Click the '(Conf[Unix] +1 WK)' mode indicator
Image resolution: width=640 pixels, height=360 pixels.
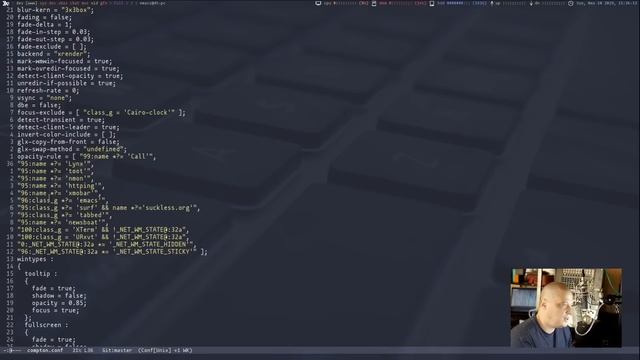[x=165, y=350]
